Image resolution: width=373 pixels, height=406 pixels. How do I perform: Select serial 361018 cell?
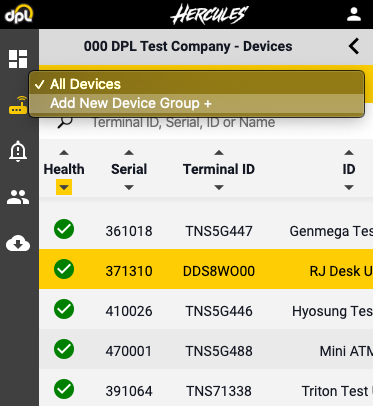pos(129,231)
